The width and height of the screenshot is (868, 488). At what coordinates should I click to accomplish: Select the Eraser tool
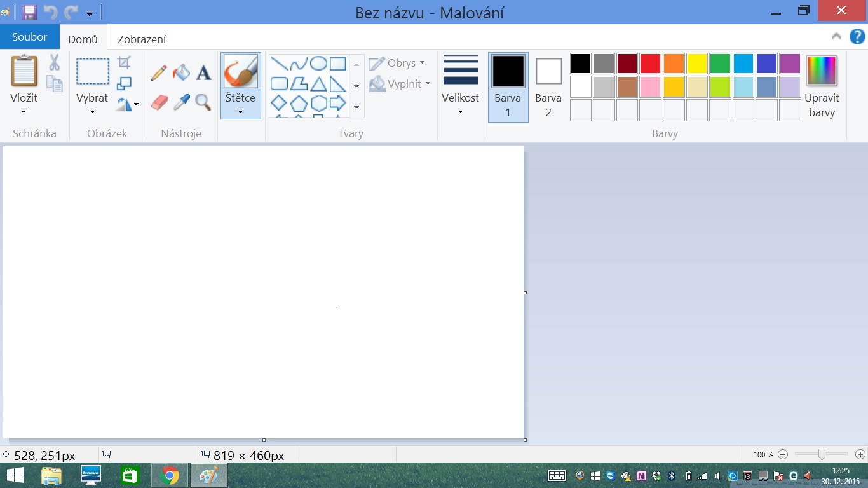point(159,102)
